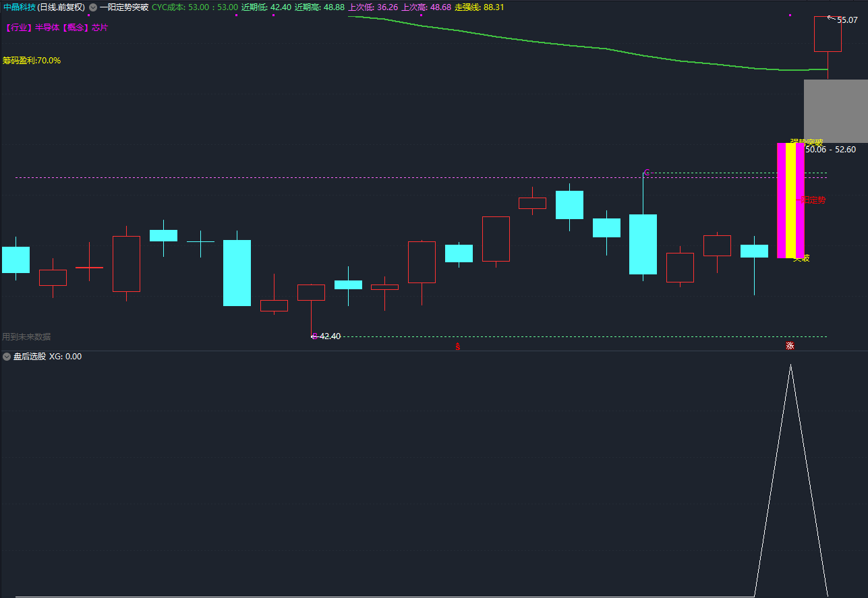The height and width of the screenshot is (598, 868).
Task: Click the 上次高: 48.68 value
Action: [x=426, y=7]
